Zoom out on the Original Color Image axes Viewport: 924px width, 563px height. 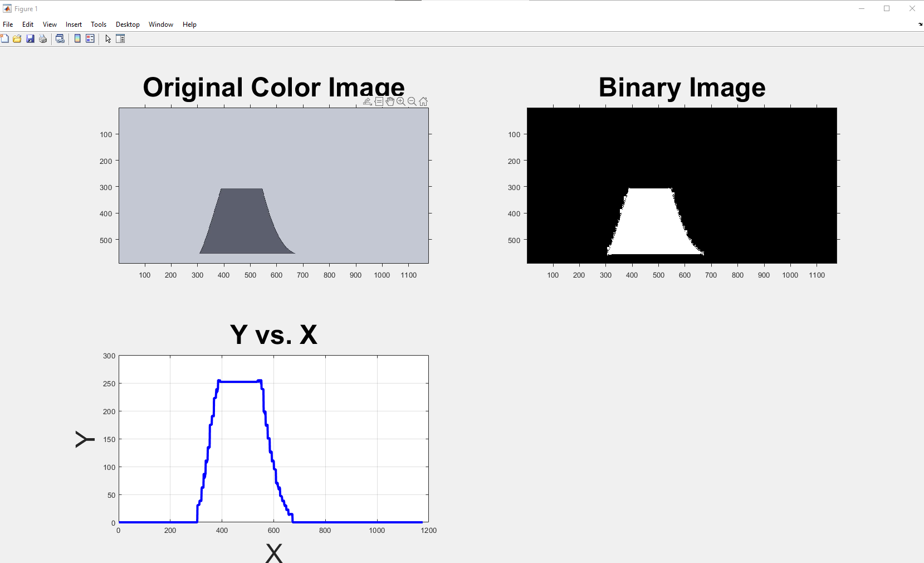click(x=412, y=101)
